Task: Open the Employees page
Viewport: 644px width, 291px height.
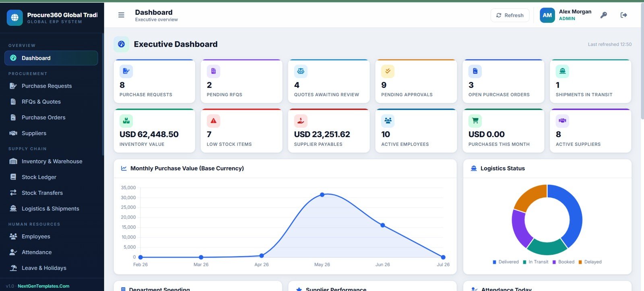Action: 51,236
